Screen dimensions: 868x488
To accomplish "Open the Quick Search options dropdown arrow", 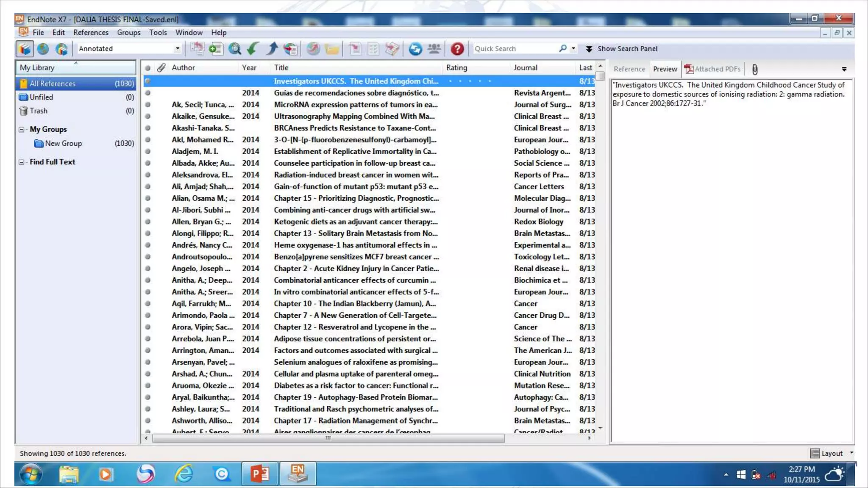I will 573,49.
